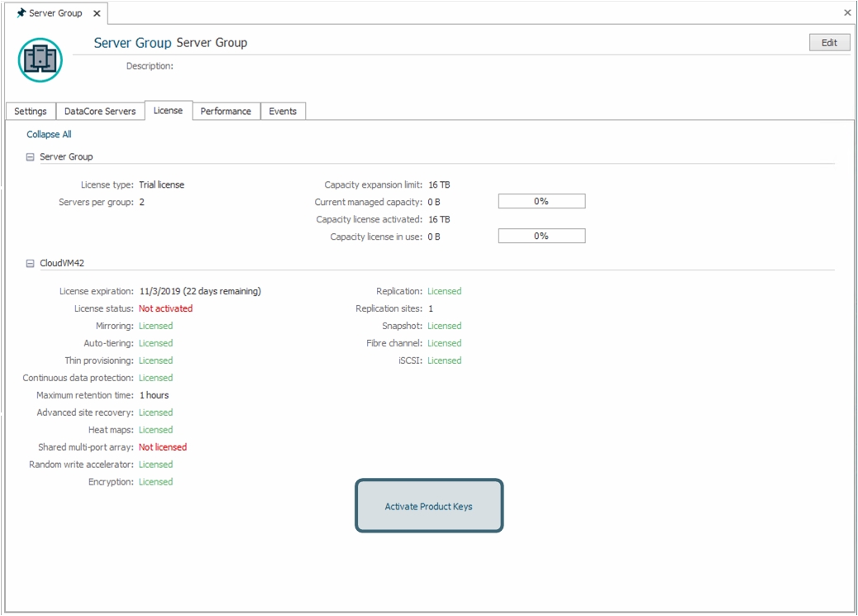Click the Server Group title link
Image resolution: width=858 pixels, height=616 pixels.
tap(132, 43)
